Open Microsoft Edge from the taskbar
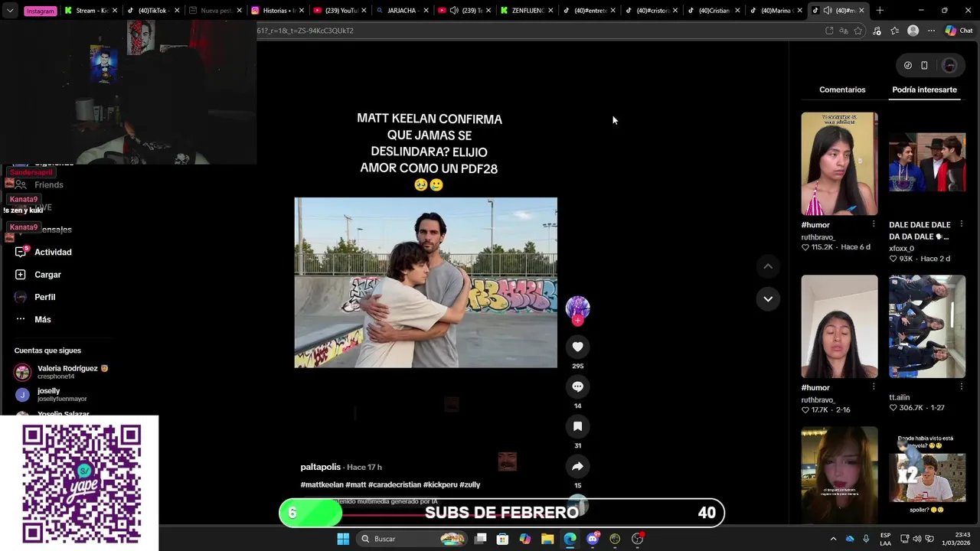 pyautogui.click(x=570, y=539)
